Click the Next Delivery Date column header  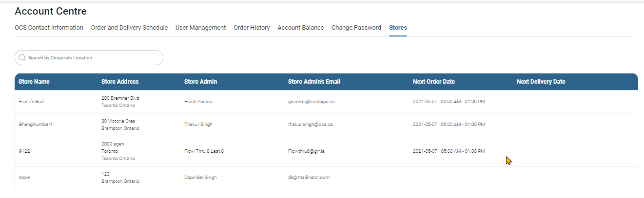point(541,82)
